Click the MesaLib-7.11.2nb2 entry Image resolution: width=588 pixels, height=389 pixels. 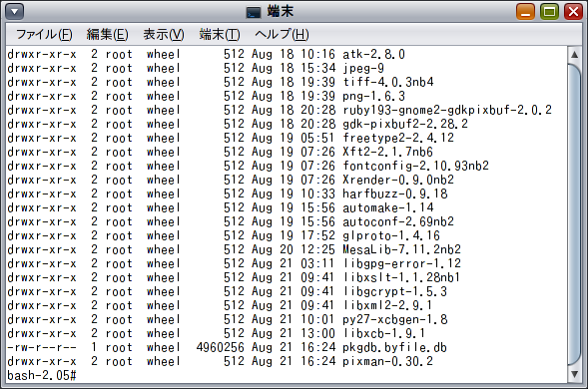coord(401,250)
